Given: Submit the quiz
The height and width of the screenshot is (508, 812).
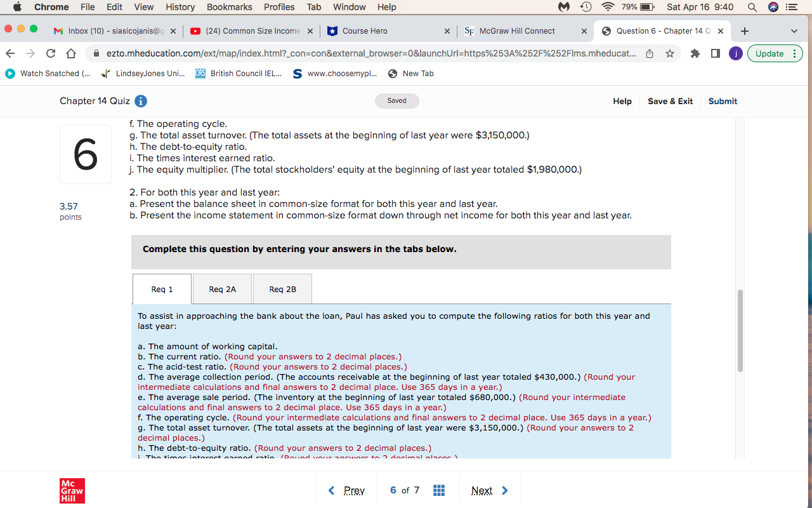Looking at the screenshot, I should click(723, 101).
